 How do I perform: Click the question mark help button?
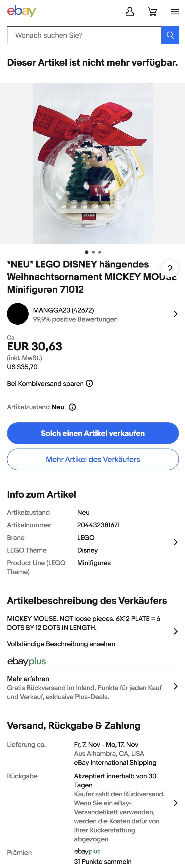pyautogui.click(x=170, y=269)
